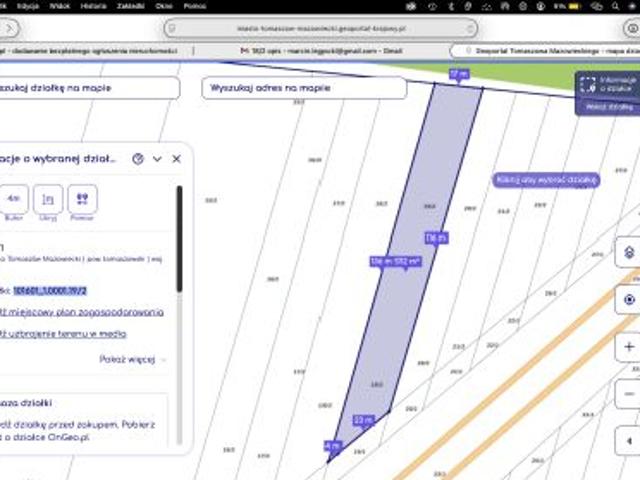This screenshot has height=480, width=640.
Task: Open the Historia menu in menu bar
Action: point(93,6)
